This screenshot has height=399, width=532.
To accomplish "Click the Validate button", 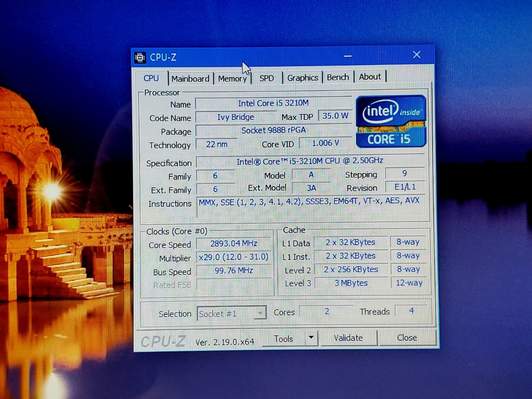I will pos(348,338).
